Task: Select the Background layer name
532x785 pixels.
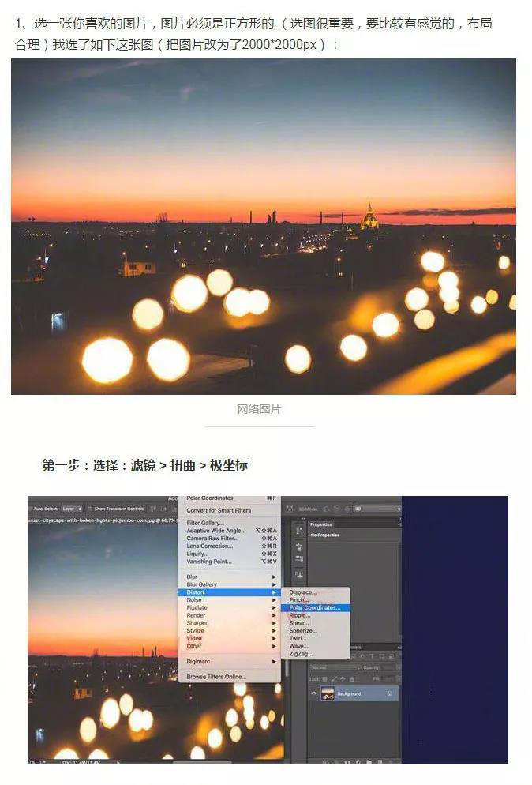Action: pos(349,694)
